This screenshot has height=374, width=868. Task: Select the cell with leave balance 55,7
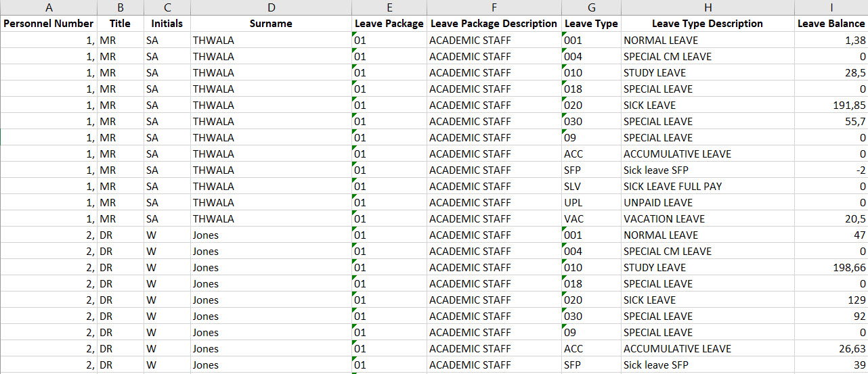(x=831, y=122)
